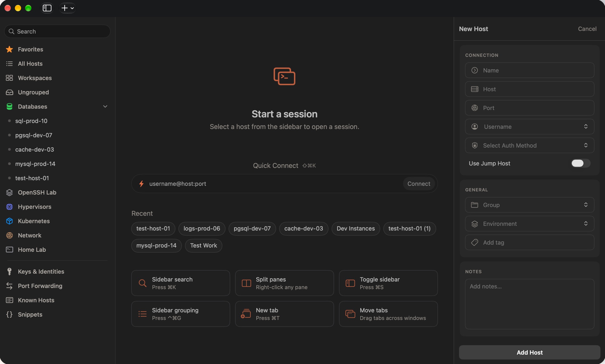Open Favorites star in sidebar
This screenshot has width=605, height=364.
click(x=9, y=49)
